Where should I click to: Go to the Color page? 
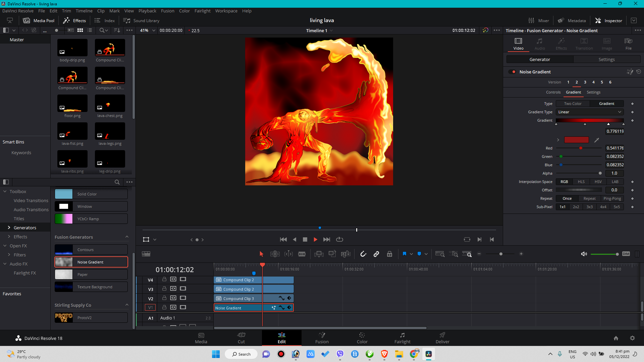362,338
